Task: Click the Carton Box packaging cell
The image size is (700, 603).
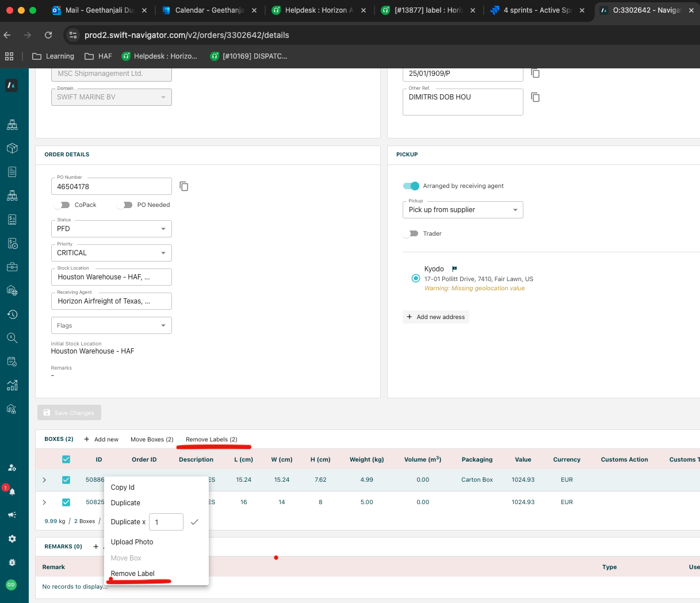Action: click(x=477, y=479)
